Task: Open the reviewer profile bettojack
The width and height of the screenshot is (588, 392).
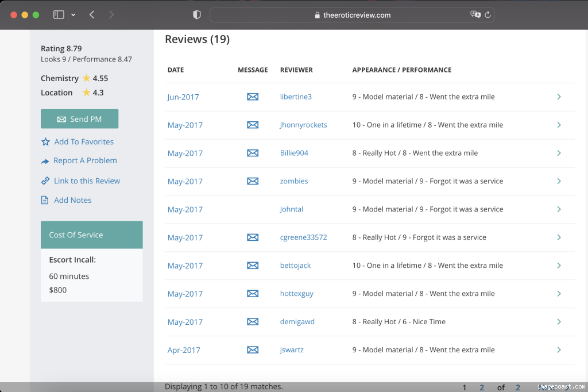Action: [x=295, y=266]
